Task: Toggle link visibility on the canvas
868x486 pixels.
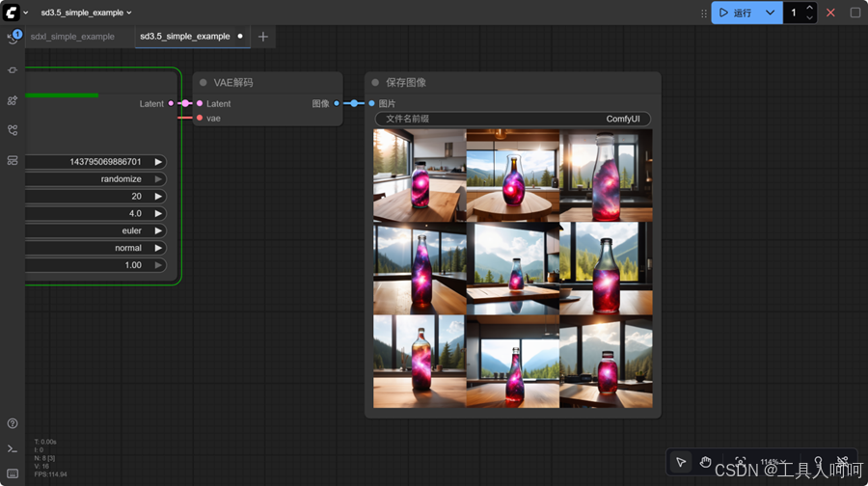Action: tap(843, 461)
